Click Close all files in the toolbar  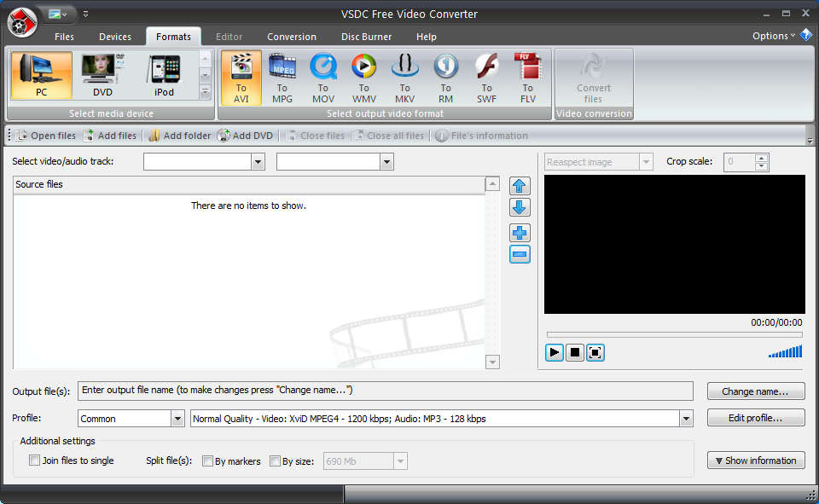click(390, 136)
